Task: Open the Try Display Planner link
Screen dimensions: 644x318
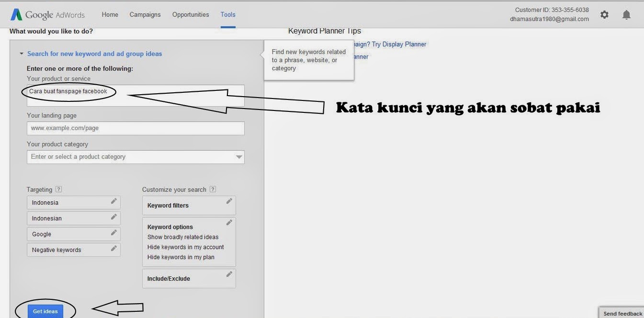Action: [399, 44]
